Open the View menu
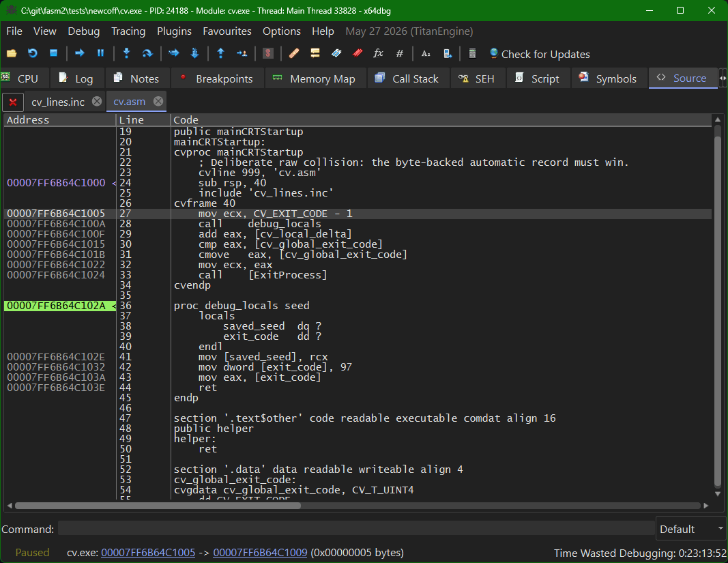This screenshot has width=728, height=563. [x=44, y=31]
